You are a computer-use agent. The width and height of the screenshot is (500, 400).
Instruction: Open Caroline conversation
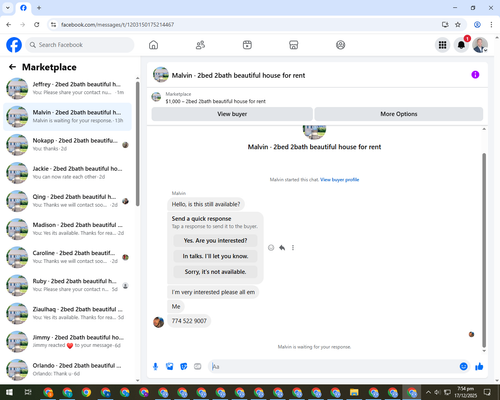point(67,257)
